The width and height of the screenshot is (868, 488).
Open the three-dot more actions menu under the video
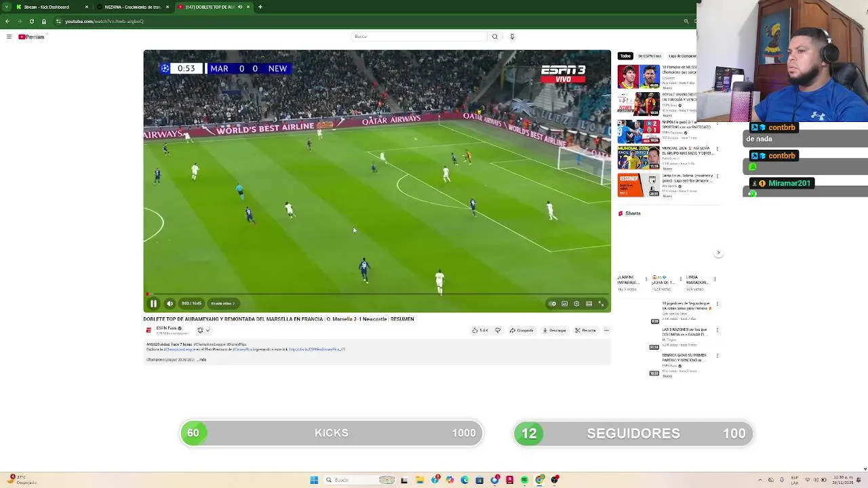tap(606, 330)
